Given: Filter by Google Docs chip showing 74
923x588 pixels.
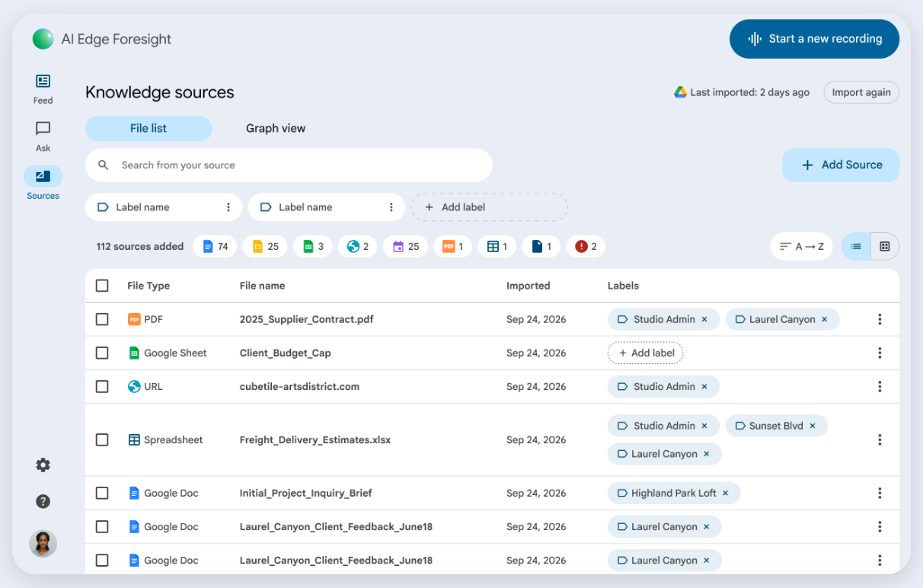Looking at the screenshot, I should (x=215, y=246).
